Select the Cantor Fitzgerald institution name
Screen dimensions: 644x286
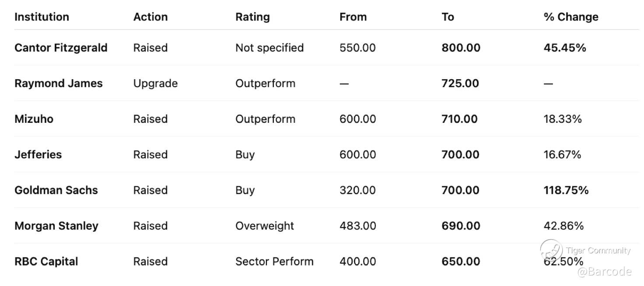pos(61,48)
